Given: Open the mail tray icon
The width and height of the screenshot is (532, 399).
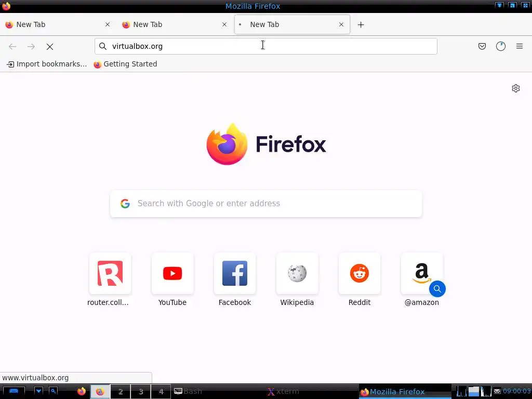Looking at the screenshot, I should [497, 392].
